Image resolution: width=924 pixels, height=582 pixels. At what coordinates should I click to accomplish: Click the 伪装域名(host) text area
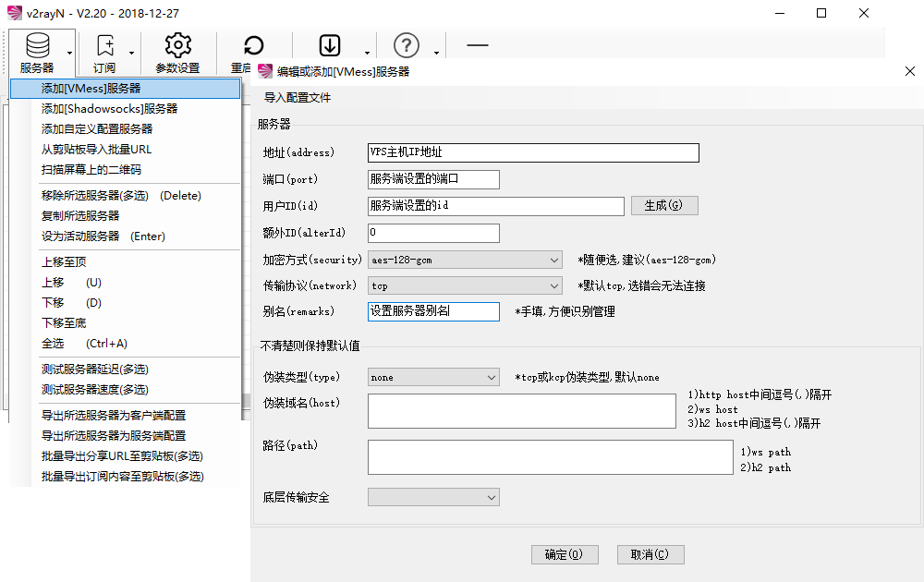tap(521, 410)
